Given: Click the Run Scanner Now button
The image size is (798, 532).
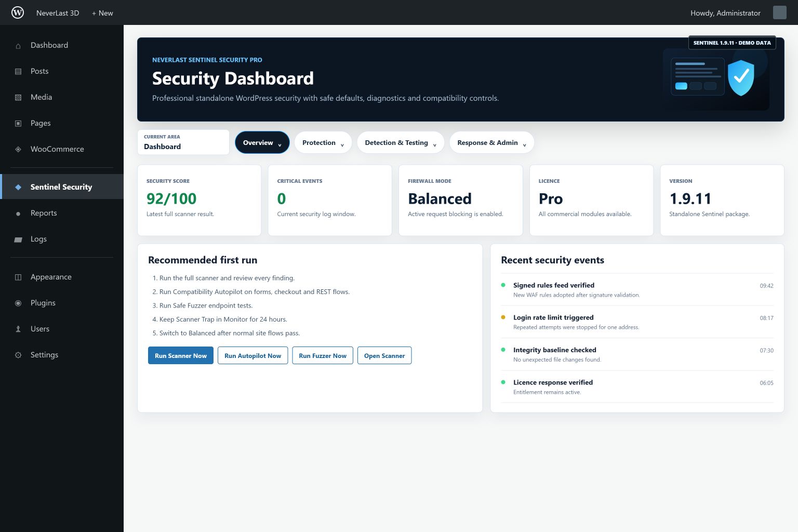Looking at the screenshot, I should pyautogui.click(x=181, y=355).
